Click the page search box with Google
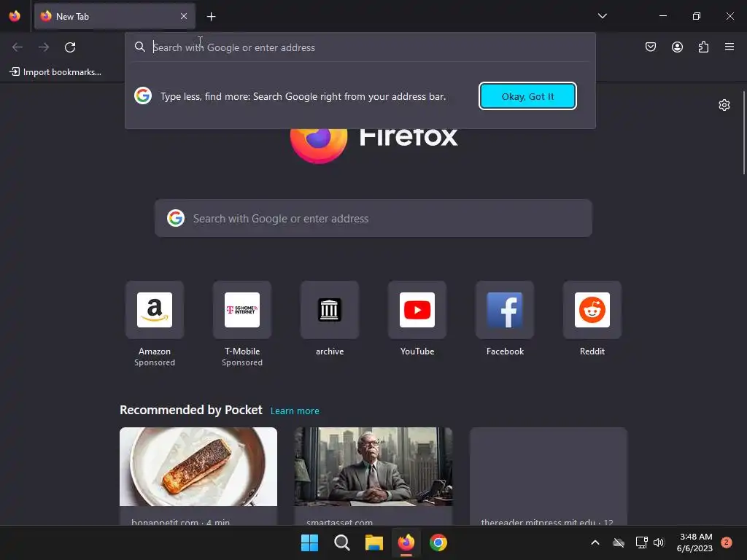 (x=373, y=218)
